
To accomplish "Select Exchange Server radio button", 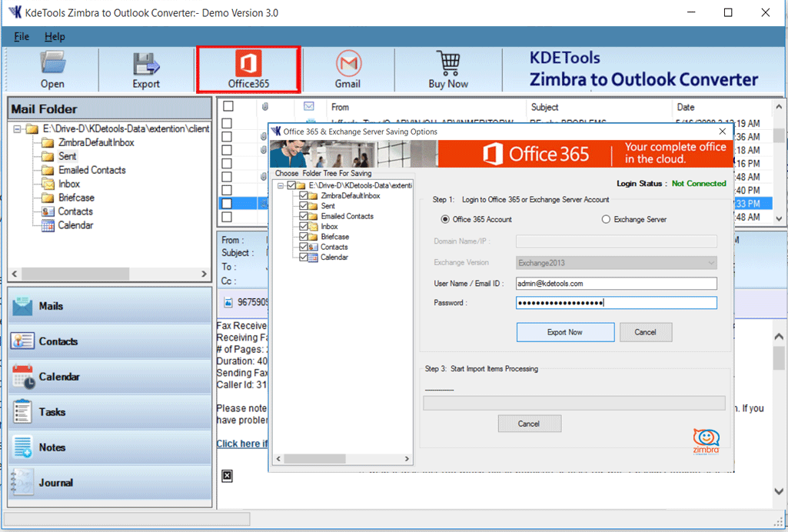I will pos(606,220).
